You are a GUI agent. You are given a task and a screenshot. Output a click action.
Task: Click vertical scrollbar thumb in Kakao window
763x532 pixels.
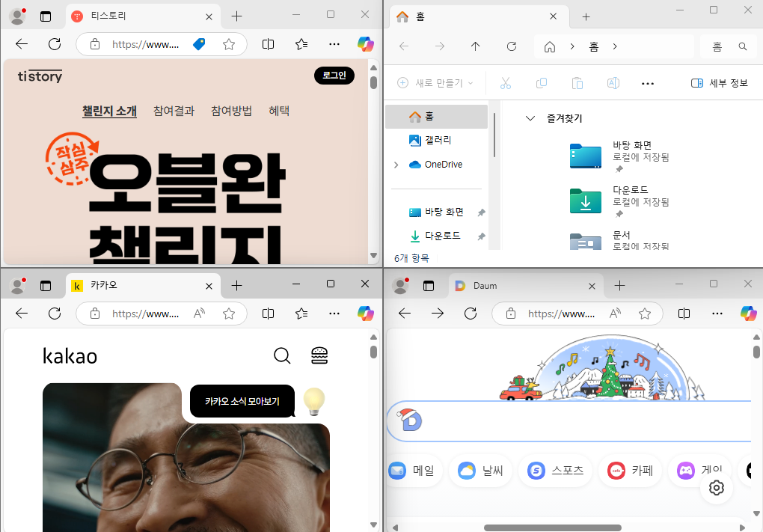(x=373, y=352)
